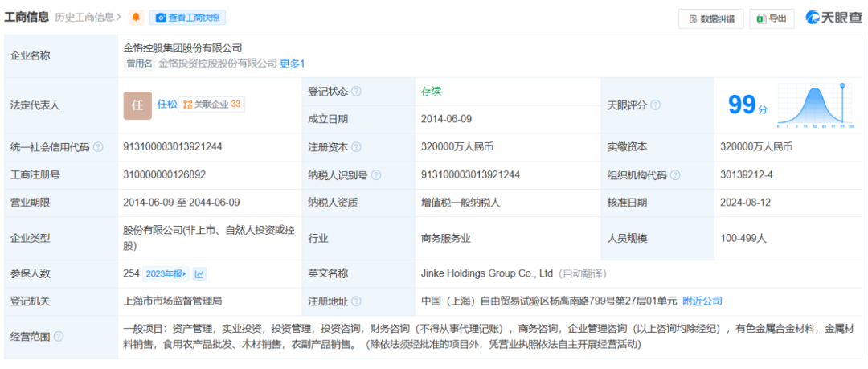The height and width of the screenshot is (369, 868).
Task: Expand the 2023年报 dropdown
Action: [x=166, y=273]
